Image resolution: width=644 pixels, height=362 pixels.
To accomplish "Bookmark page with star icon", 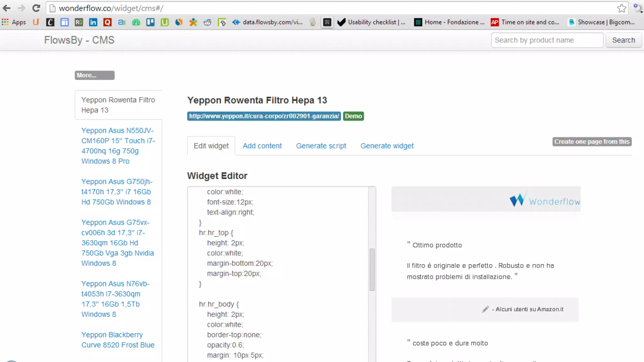I will tap(621, 8).
